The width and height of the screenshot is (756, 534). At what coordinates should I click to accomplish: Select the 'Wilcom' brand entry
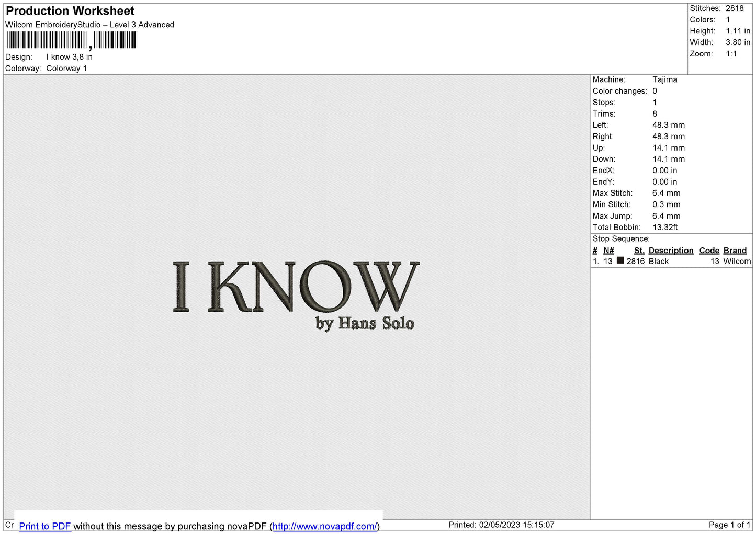(x=737, y=262)
